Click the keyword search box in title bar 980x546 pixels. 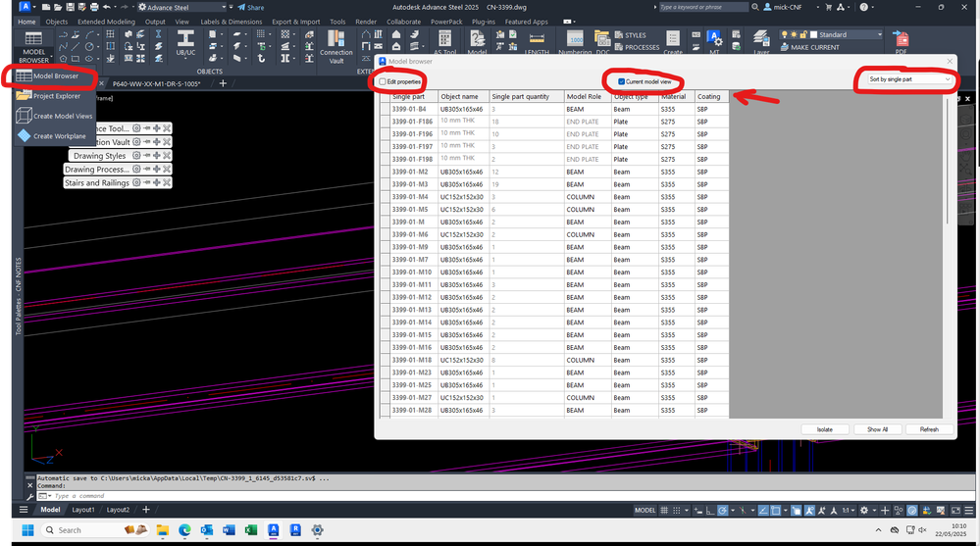tap(703, 7)
